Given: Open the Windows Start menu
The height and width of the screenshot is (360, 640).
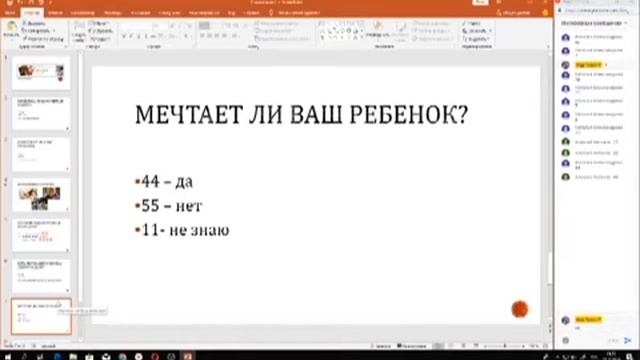Looking at the screenshot, I should pyautogui.click(x=8, y=357).
